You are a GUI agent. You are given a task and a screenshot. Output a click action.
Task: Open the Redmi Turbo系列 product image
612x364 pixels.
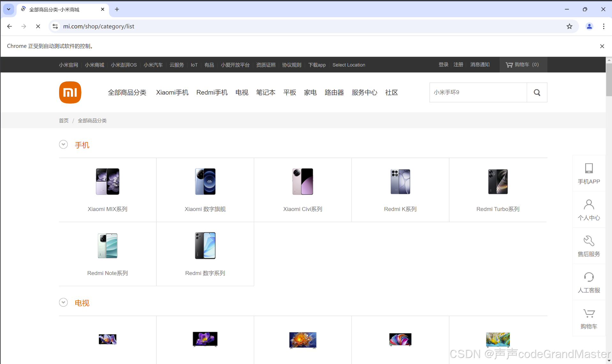coord(498,182)
